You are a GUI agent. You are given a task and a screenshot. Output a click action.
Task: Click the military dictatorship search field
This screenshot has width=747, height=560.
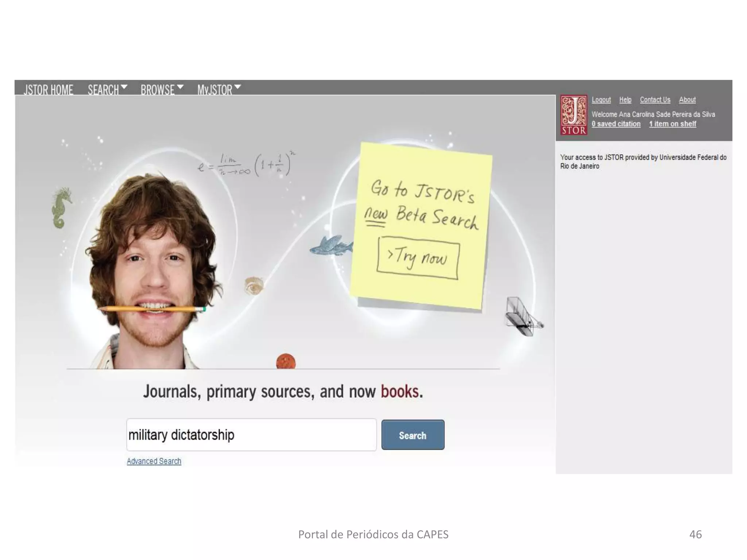tap(251, 435)
